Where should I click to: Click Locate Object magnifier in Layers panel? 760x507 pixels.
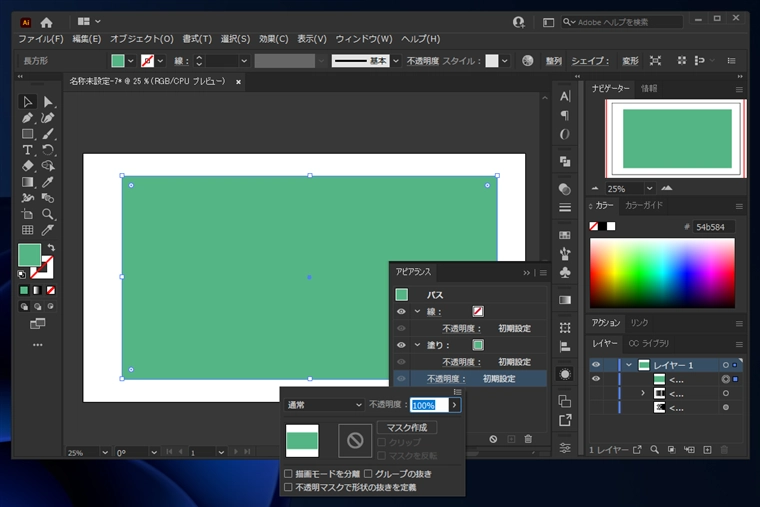(x=654, y=450)
